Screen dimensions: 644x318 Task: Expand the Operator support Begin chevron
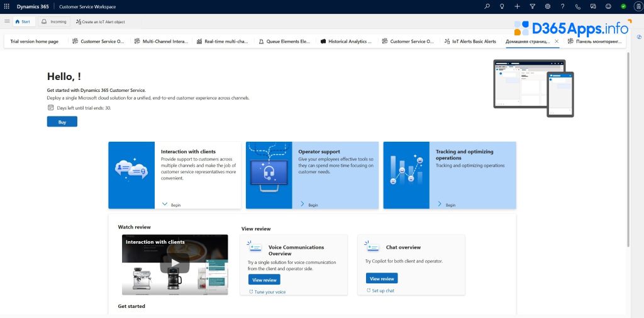303,204
